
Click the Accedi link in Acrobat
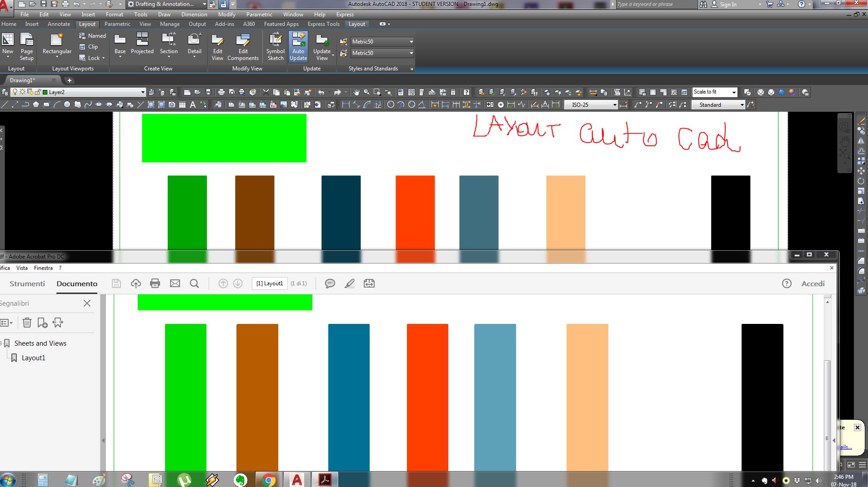pyautogui.click(x=812, y=283)
